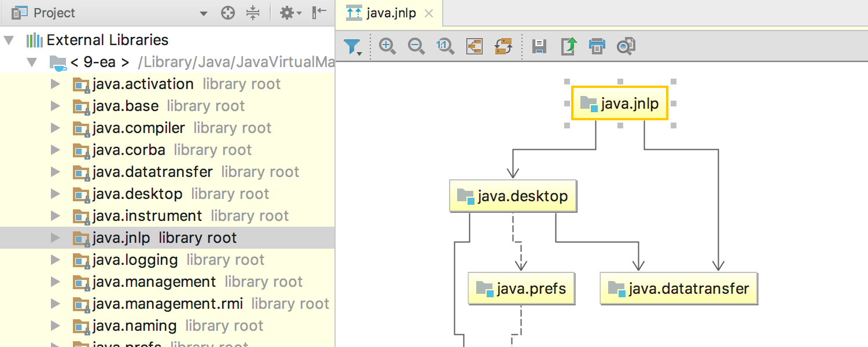Expand java.jnlp in the project tree
Image resolution: width=868 pixels, height=347 pixels.
[56, 238]
